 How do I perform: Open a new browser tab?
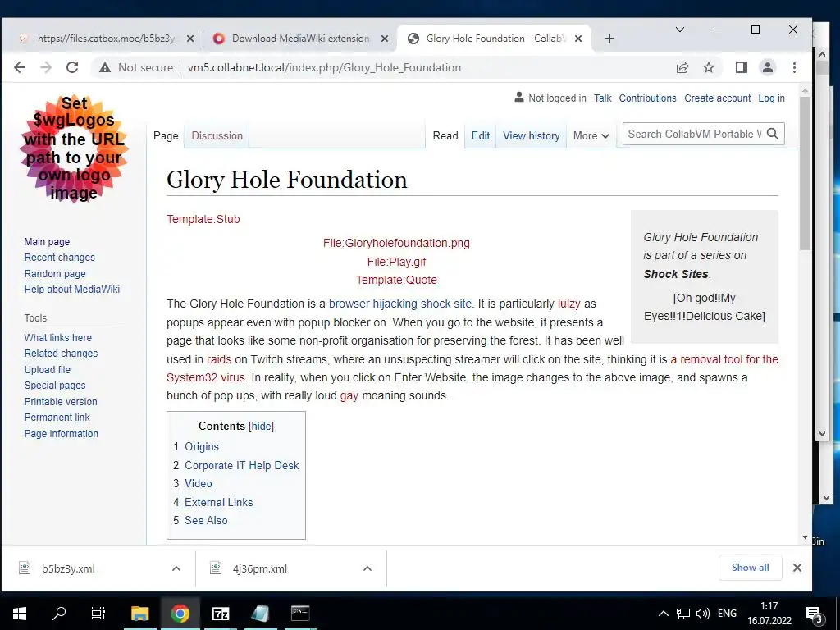[609, 39]
